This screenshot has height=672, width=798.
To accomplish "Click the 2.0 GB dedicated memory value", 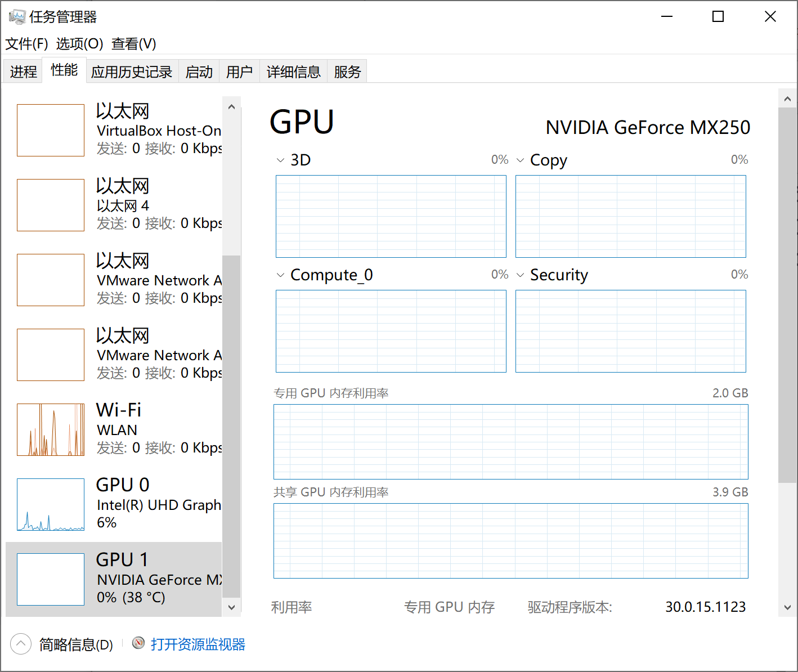I will pyautogui.click(x=730, y=393).
